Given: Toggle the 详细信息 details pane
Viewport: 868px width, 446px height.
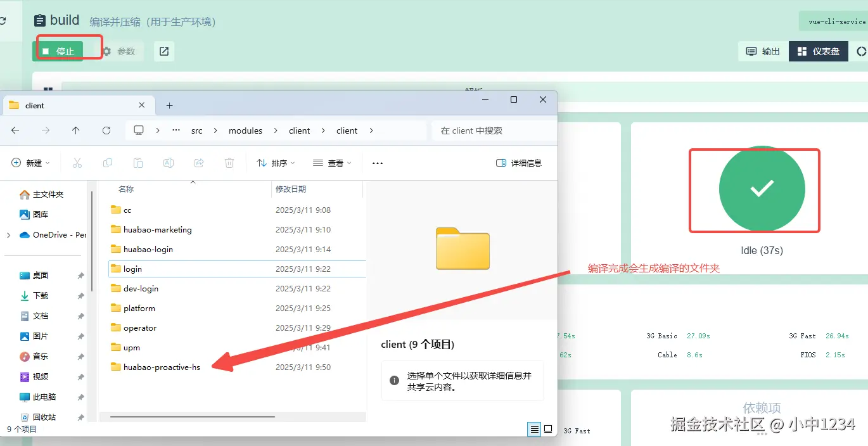Looking at the screenshot, I should tap(519, 163).
